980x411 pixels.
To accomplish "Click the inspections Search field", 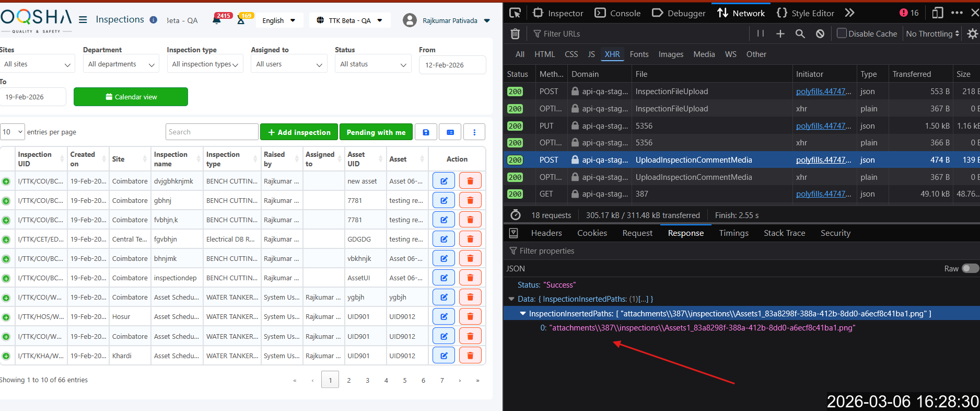I will click(212, 132).
